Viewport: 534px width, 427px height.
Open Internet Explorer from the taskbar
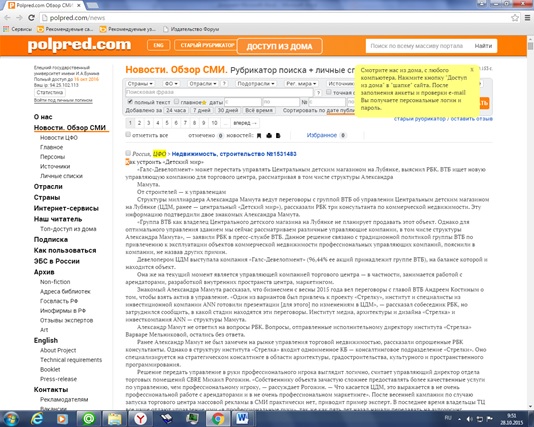pos(37,418)
